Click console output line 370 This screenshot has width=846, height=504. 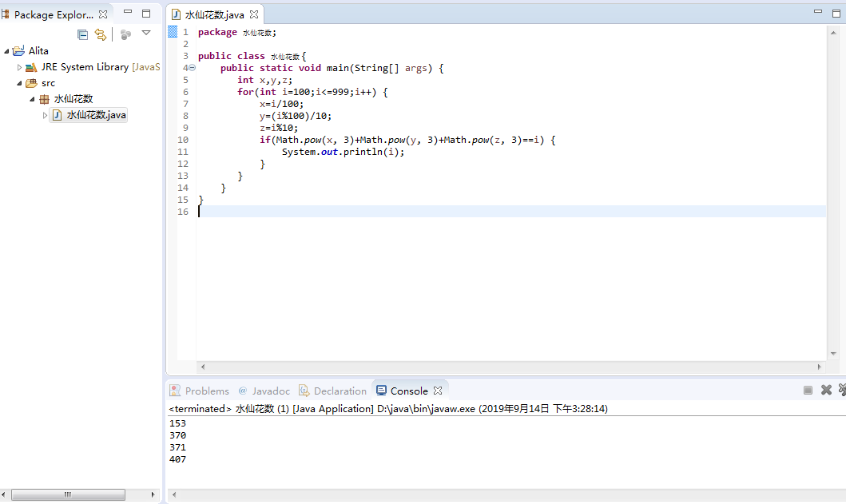(x=177, y=435)
